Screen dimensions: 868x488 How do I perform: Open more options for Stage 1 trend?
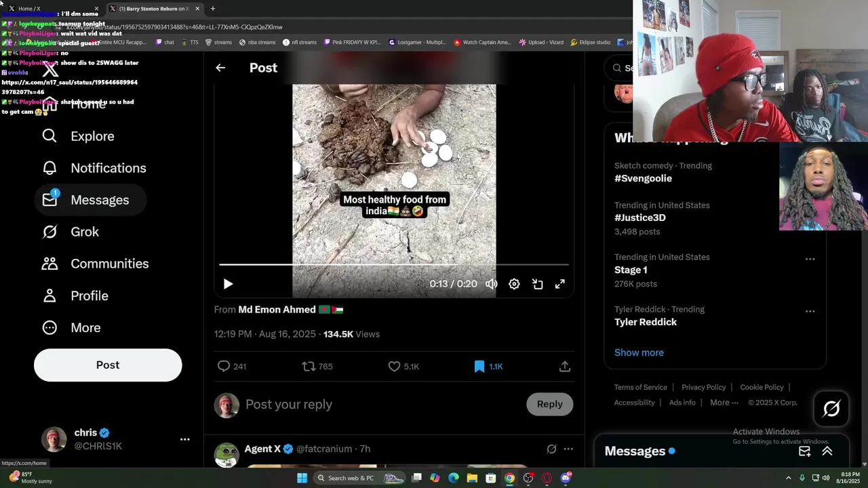[x=810, y=259]
